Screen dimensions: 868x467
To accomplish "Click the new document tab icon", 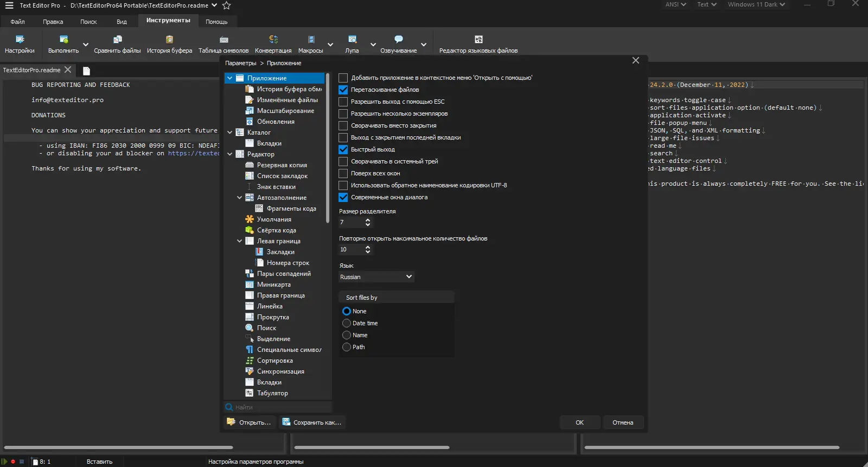I will (x=86, y=71).
